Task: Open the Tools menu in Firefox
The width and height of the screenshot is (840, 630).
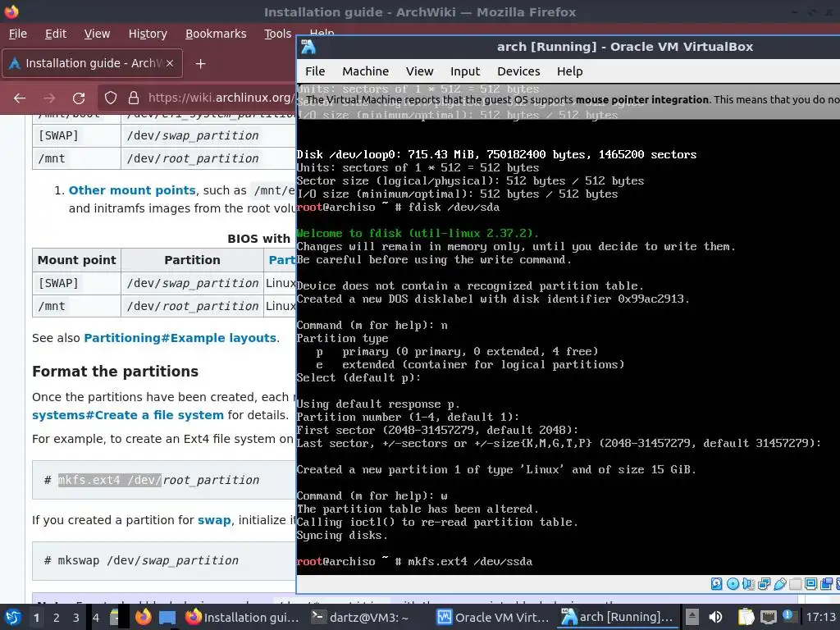Action: [x=277, y=34]
